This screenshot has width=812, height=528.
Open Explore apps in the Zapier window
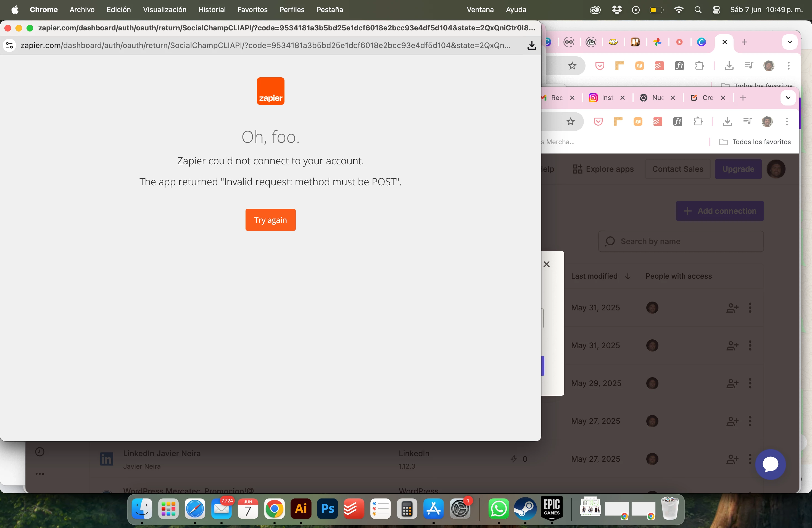[x=603, y=169]
